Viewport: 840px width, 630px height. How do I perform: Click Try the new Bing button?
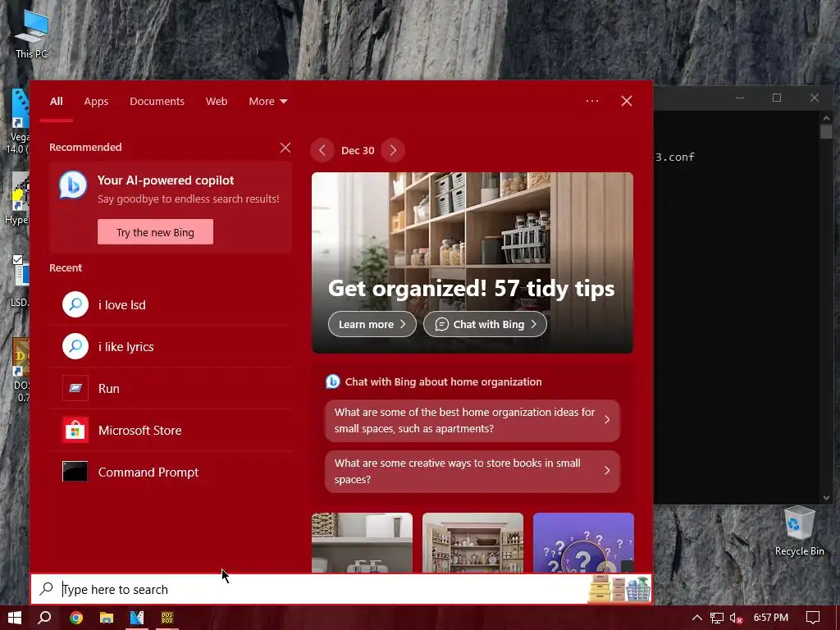pyautogui.click(x=155, y=232)
